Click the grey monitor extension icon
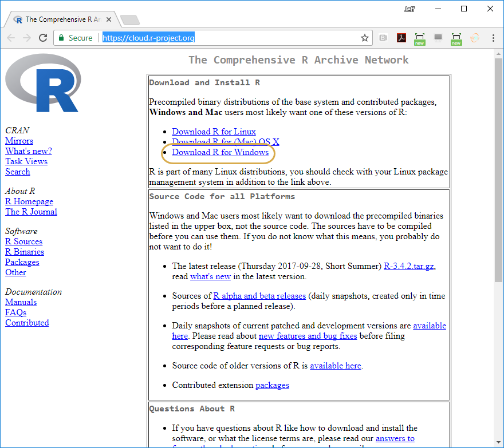The width and height of the screenshot is (504, 448). tap(438, 38)
